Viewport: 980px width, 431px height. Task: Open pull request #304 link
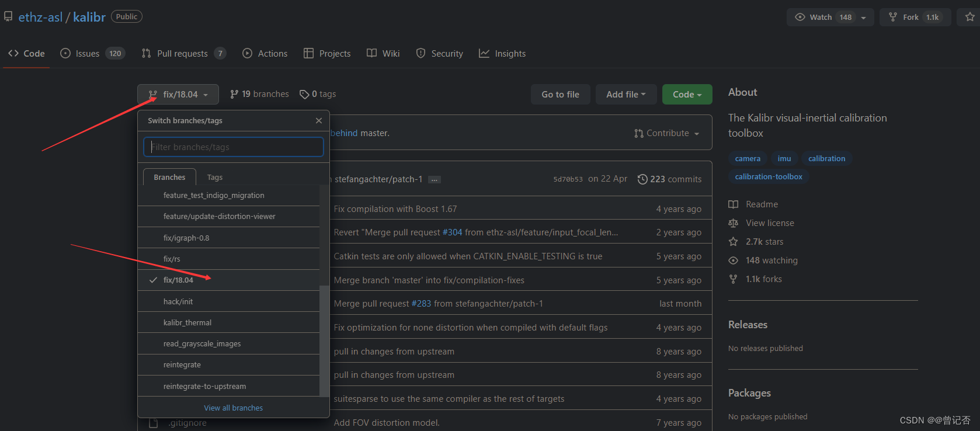[x=452, y=232]
